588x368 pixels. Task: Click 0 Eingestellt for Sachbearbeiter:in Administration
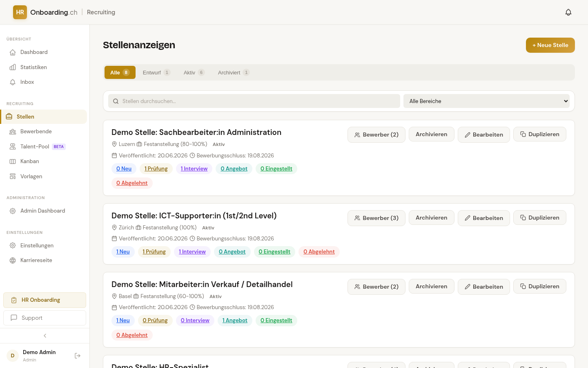point(276,168)
